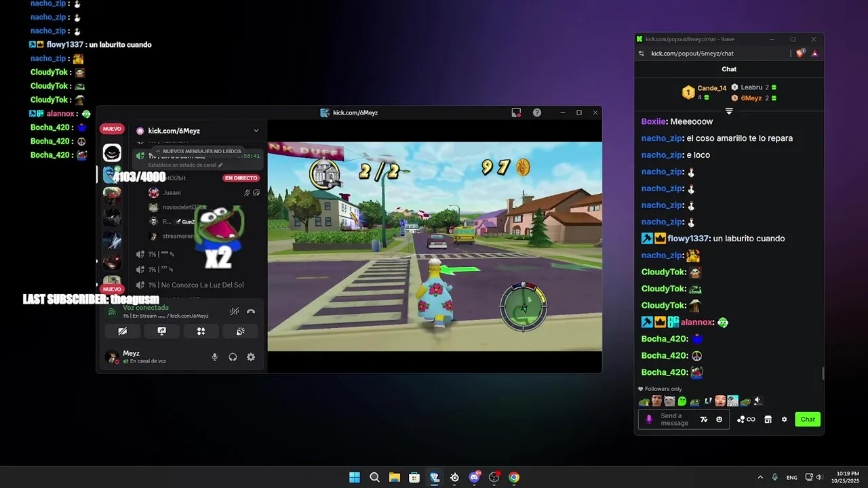Click username flowy1337 in Kick chat
868x488 pixels.
(x=688, y=239)
